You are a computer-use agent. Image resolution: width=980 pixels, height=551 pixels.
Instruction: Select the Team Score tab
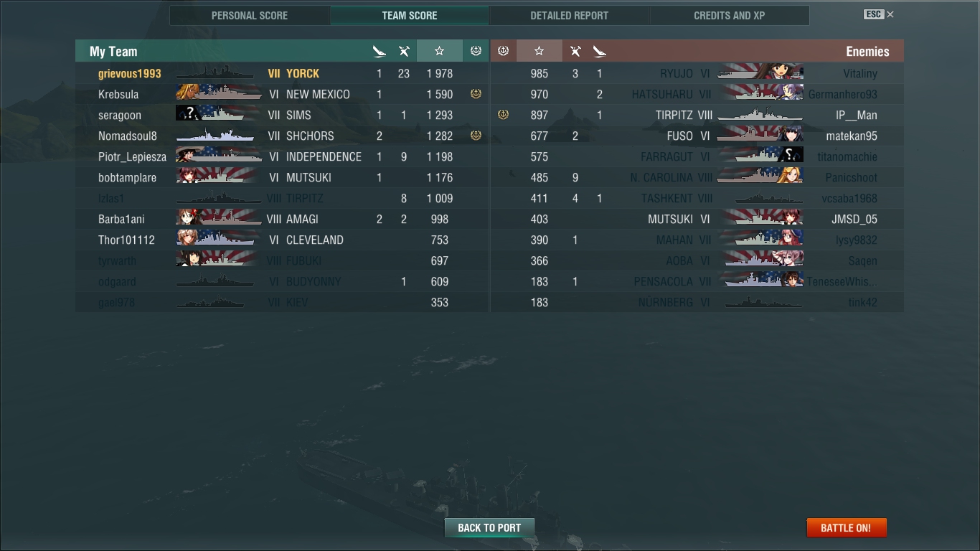tap(410, 15)
